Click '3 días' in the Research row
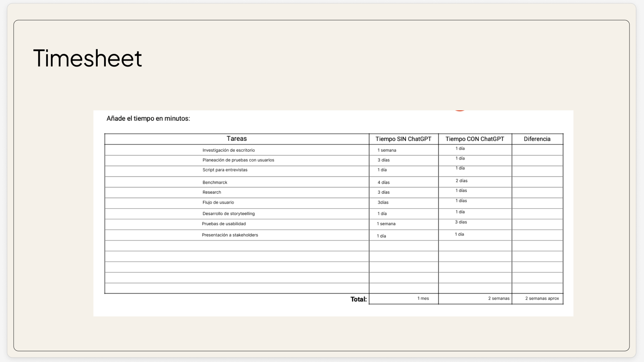644x362 pixels. click(x=384, y=192)
